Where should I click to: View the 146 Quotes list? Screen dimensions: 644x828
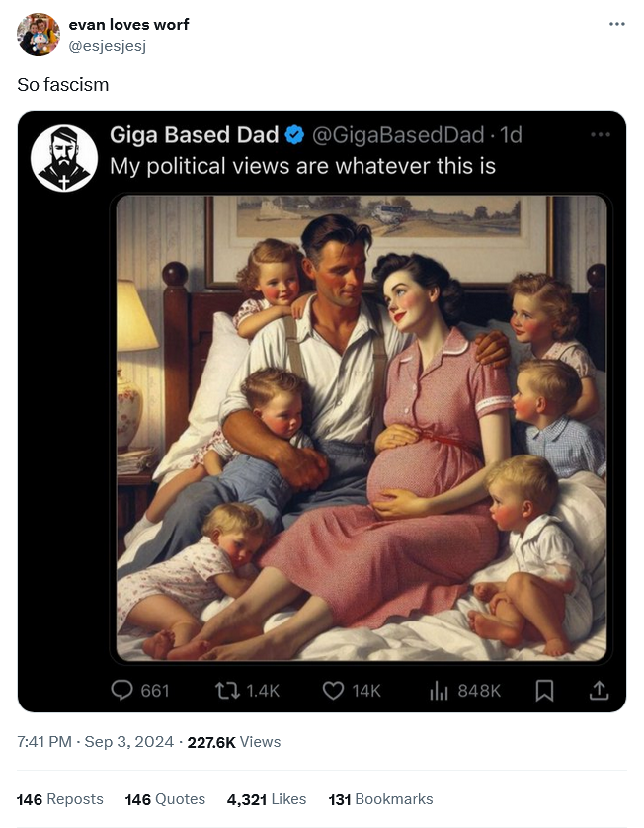165,799
